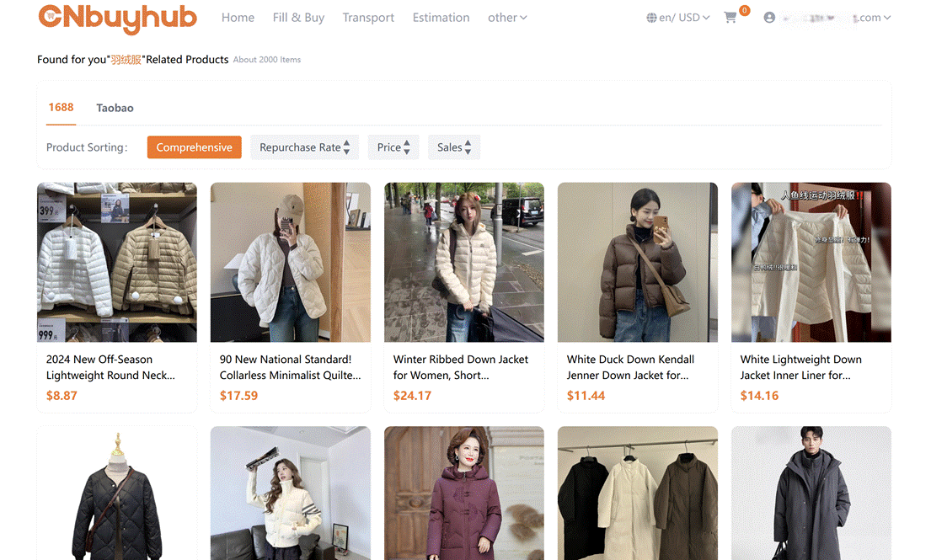The width and height of the screenshot is (931, 560).
Task: Switch to the Taobao tab
Action: pos(115,108)
